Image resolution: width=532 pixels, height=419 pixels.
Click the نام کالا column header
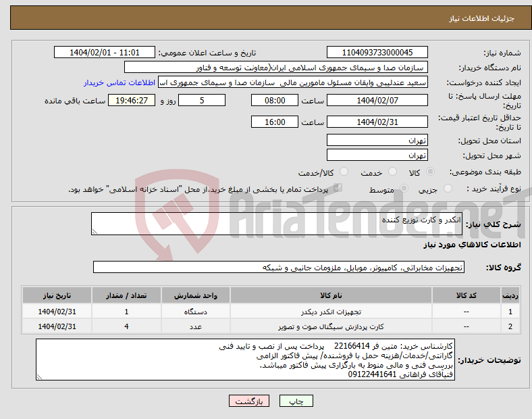tap(331, 295)
